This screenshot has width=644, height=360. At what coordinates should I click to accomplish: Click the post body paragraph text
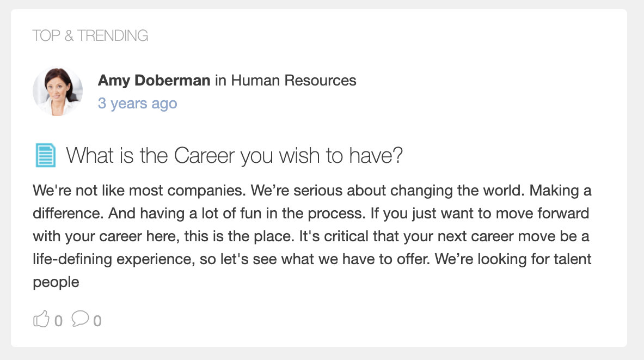(x=312, y=236)
